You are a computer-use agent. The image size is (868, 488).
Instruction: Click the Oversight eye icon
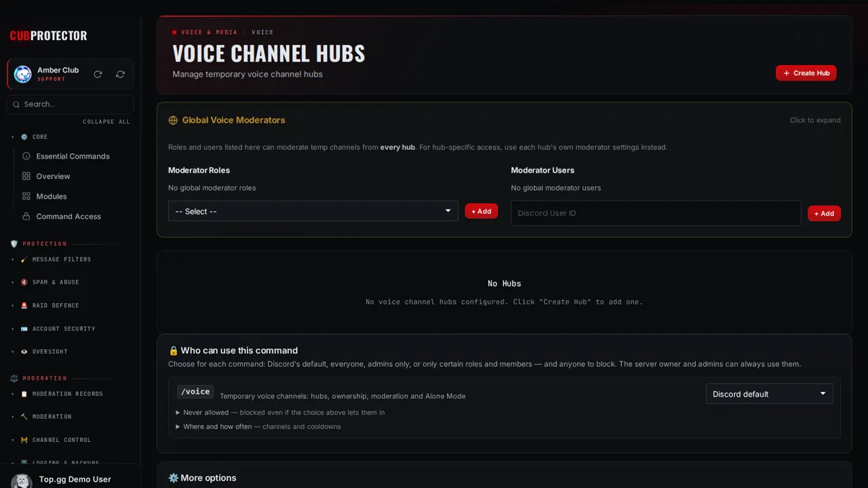pyautogui.click(x=24, y=352)
